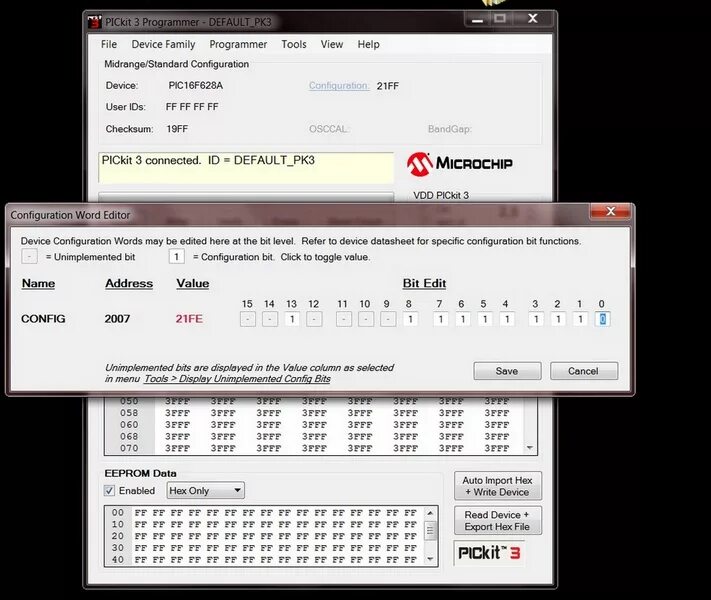711x600 pixels.
Task: Toggle configuration bit 5
Action: pyautogui.click(x=484, y=319)
